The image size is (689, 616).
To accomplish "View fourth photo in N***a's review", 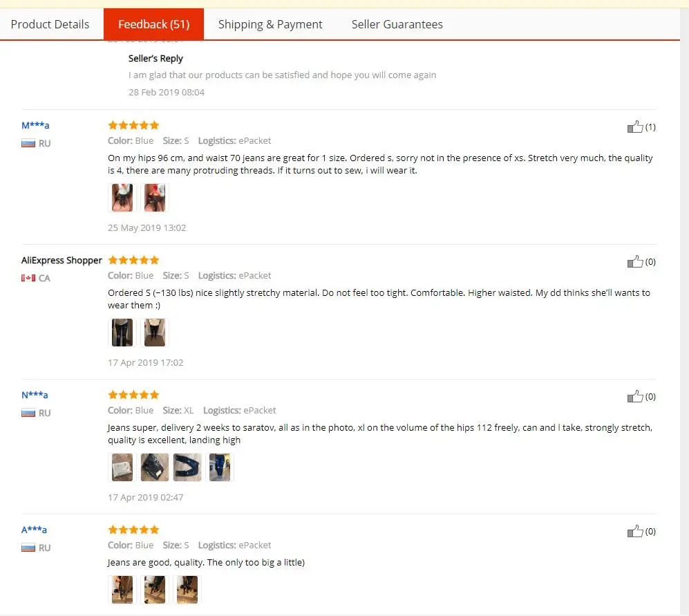I will (220, 467).
